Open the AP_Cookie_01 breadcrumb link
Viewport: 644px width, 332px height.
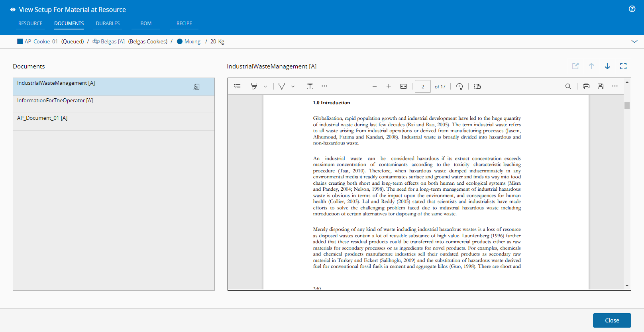click(41, 41)
